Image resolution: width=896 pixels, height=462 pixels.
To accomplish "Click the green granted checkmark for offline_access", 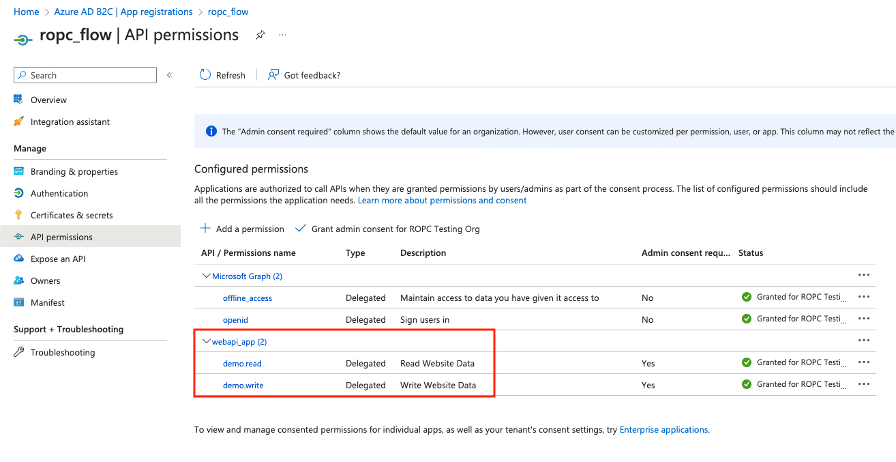I will coord(746,297).
